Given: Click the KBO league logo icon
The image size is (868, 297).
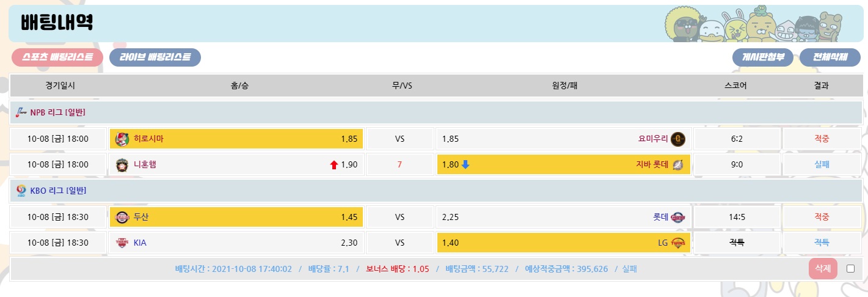Looking at the screenshot, I should pyautogui.click(x=21, y=191).
